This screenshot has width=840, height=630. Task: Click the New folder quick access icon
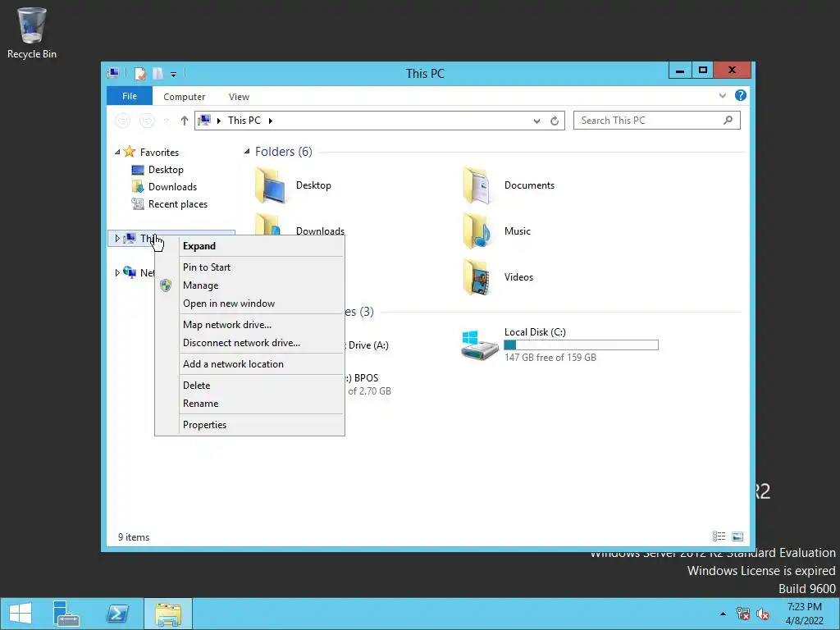coord(157,74)
